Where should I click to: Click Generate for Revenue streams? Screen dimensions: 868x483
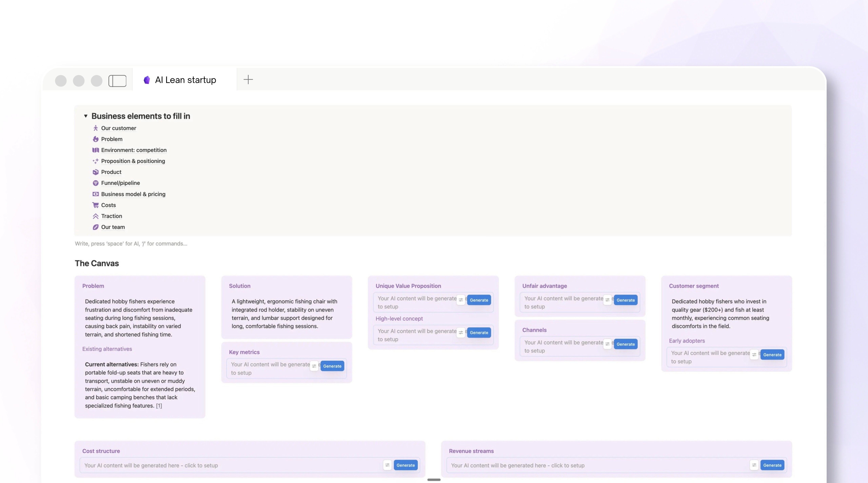(x=772, y=465)
